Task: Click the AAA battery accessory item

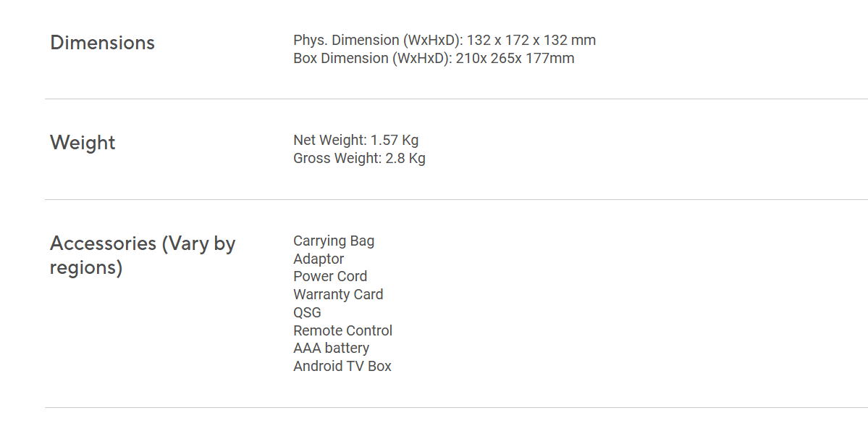Action: click(x=332, y=349)
